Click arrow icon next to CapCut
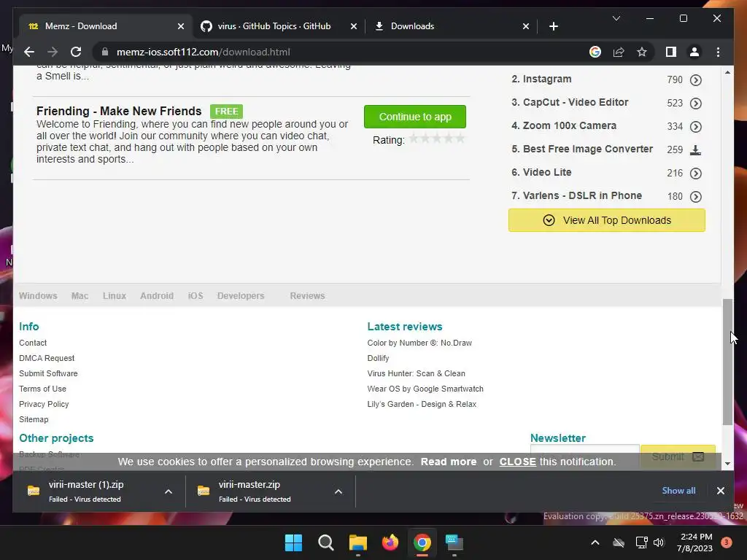 695,104
